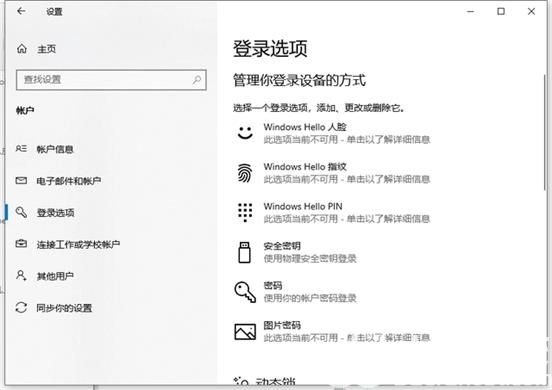Click the briefcase icon for work account
Viewport: 552px width, 390px height.
pyautogui.click(x=21, y=243)
